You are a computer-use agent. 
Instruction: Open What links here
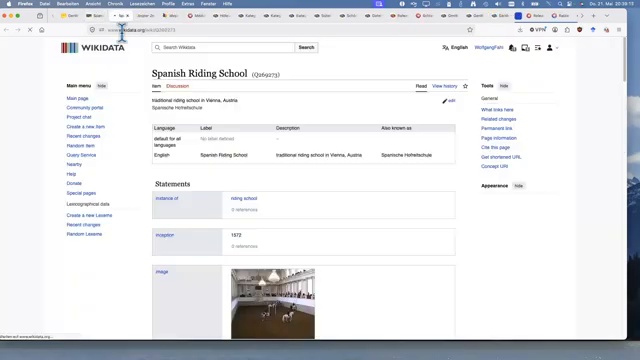(x=497, y=110)
